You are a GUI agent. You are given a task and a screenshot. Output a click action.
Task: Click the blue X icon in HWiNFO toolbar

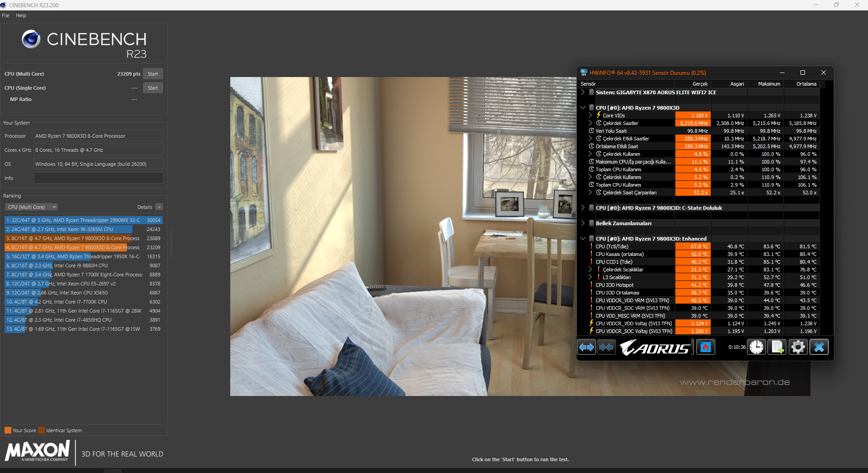point(819,348)
